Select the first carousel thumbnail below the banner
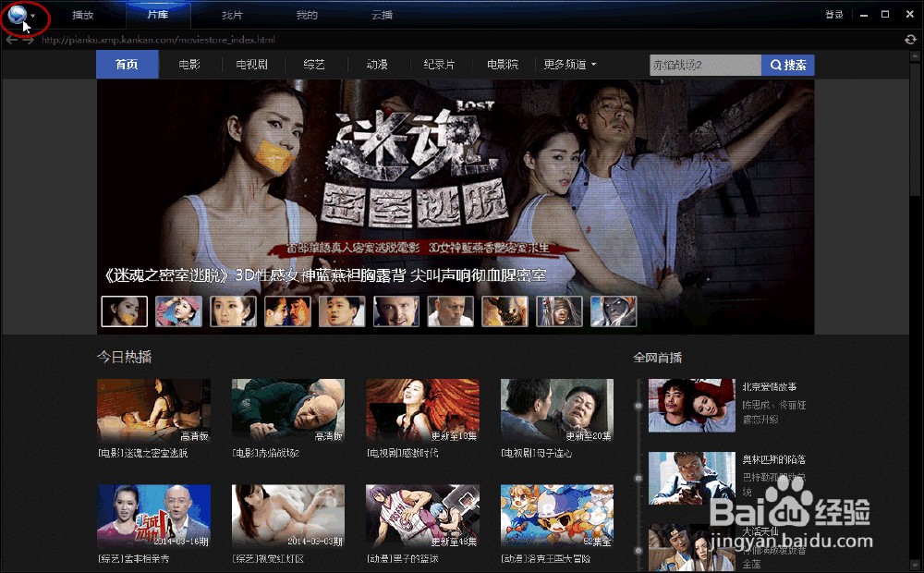924x573 pixels. pyautogui.click(x=124, y=311)
